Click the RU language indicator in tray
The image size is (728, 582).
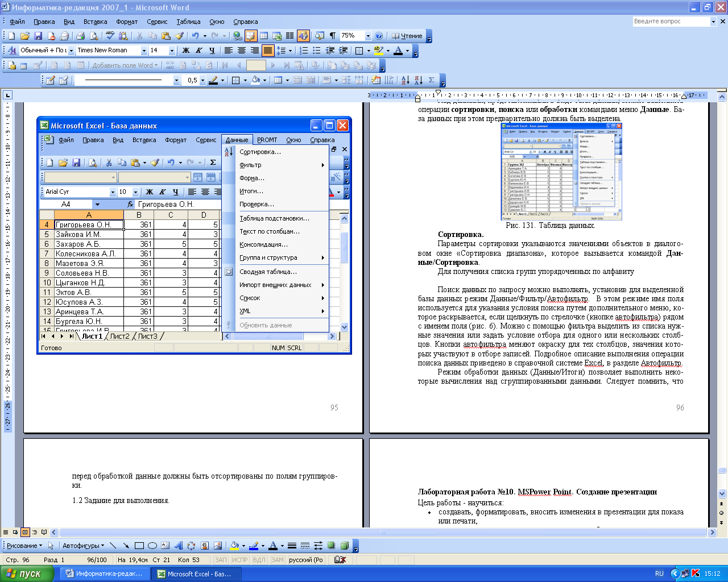click(x=659, y=573)
